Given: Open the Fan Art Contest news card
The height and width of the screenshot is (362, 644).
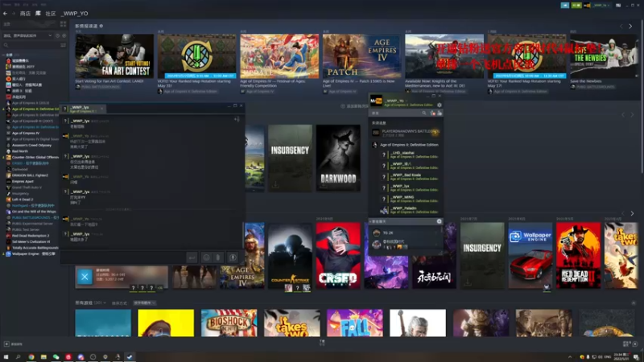Looking at the screenshot, I should tap(114, 56).
